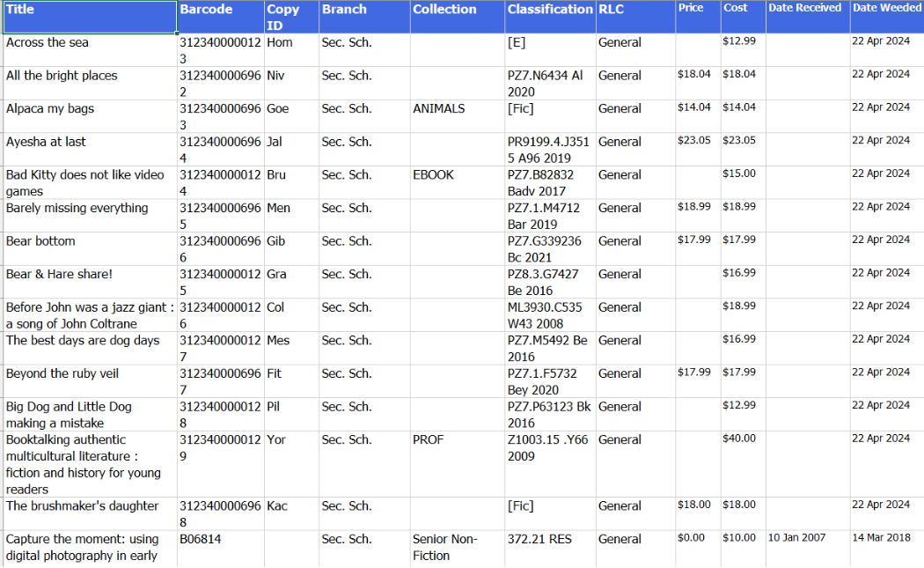Click 'Big Dog and Little Dog making a mistake'

pyautogui.click(x=90, y=414)
